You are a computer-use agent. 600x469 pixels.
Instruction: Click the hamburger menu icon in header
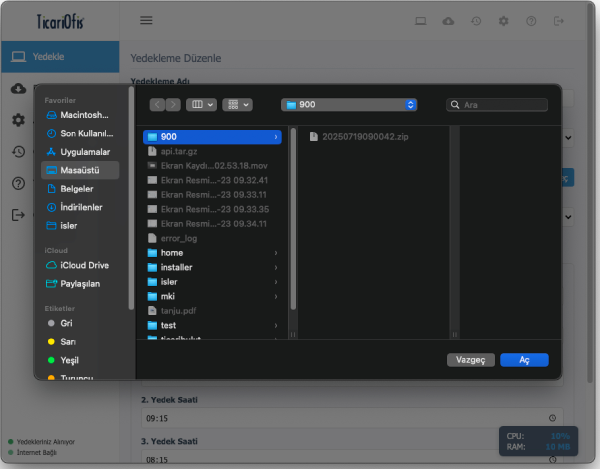pyautogui.click(x=146, y=20)
